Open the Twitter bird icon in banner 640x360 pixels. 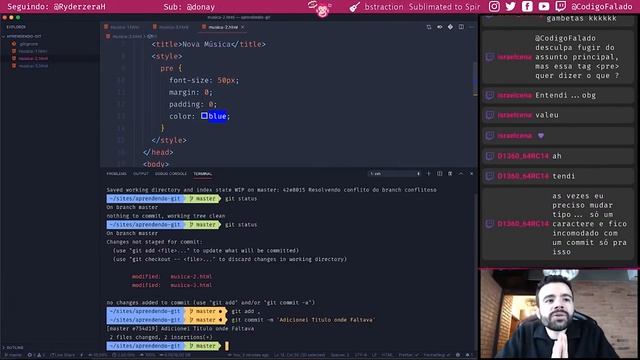click(511, 7)
